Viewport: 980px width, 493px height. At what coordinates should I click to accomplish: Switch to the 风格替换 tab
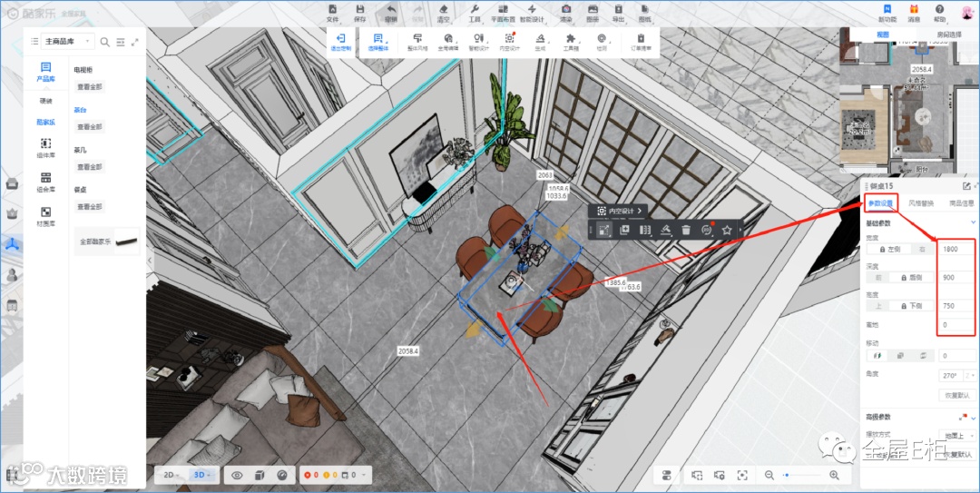pos(921,203)
